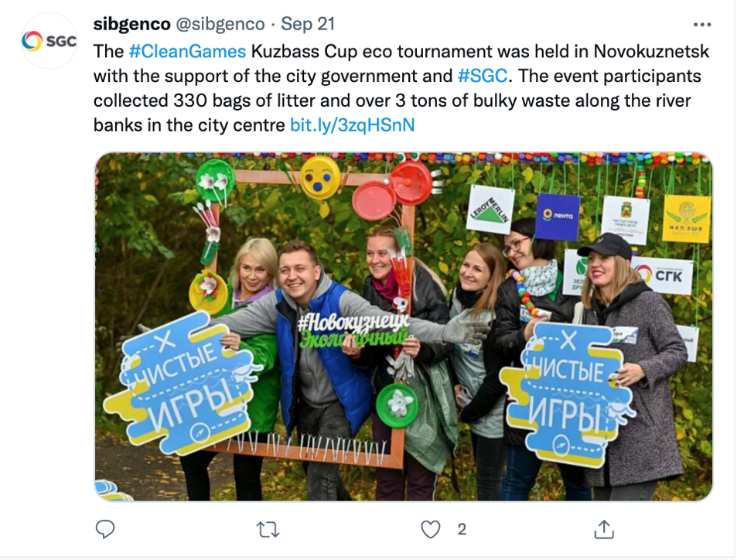The height and width of the screenshot is (560, 737).
Task: Open the share upload icon
Action: tap(604, 529)
